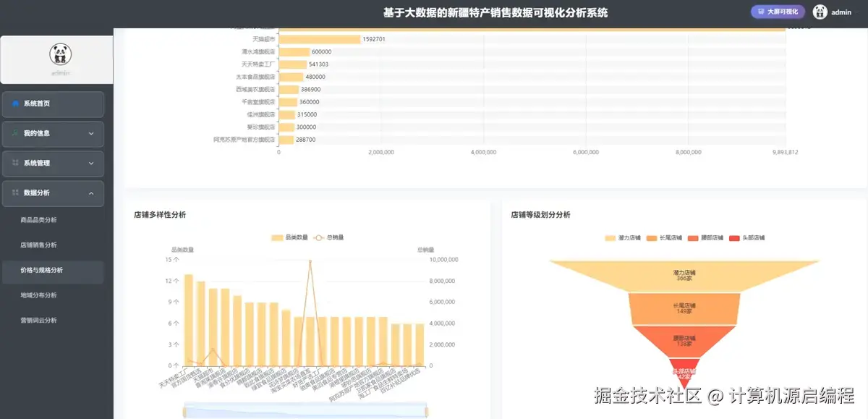Image resolution: width=868 pixels, height=419 pixels.
Task: Toggle the 腰部店铺 legend in funnel chart
Action: pos(705,238)
